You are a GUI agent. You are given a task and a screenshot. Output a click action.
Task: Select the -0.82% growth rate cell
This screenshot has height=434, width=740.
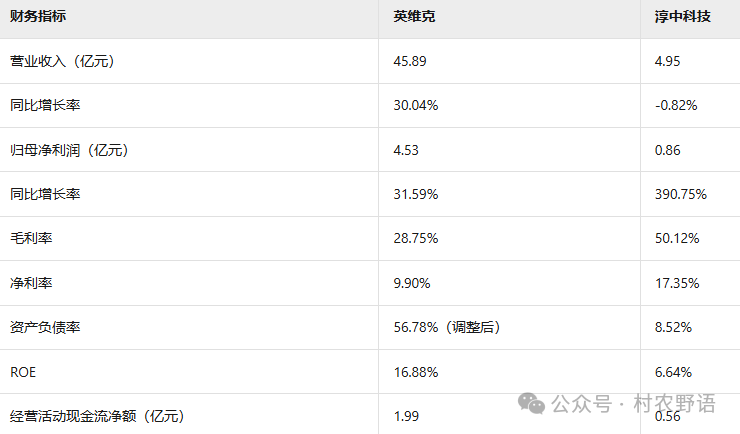pyautogui.click(x=676, y=105)
